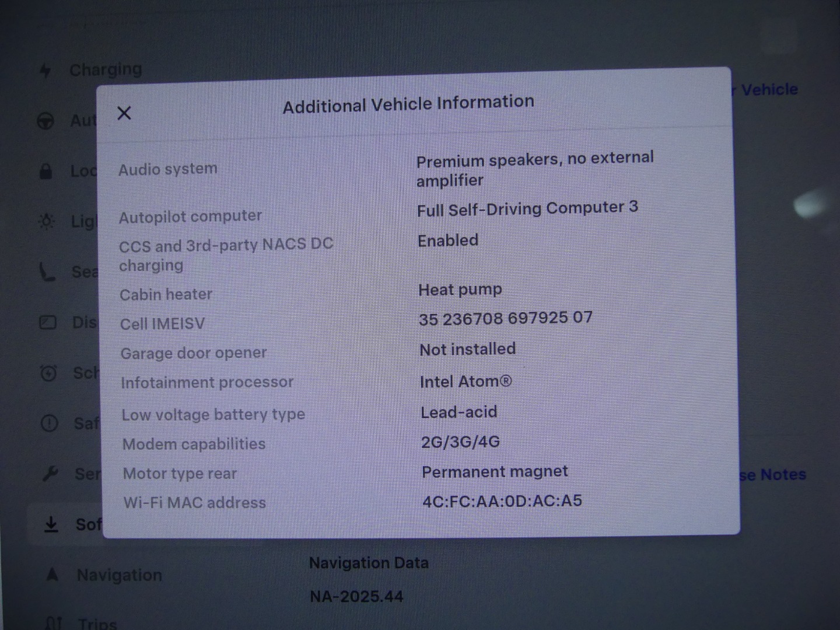Select the Software download arrow icon

point(51,524)
